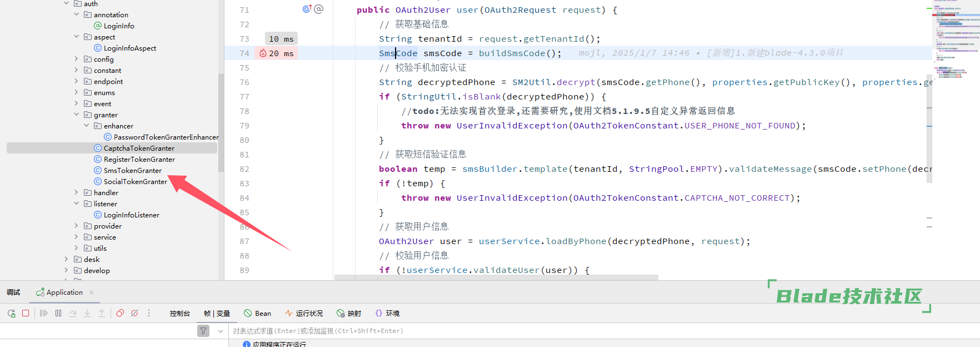Click CAPTCHA_NOT_CORRECT constant on line 84

pos(737,198)
